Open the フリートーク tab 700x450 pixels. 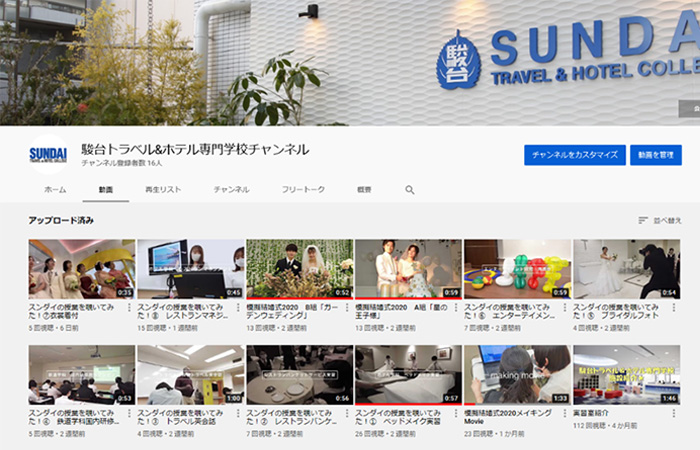(x=303, y=190)
